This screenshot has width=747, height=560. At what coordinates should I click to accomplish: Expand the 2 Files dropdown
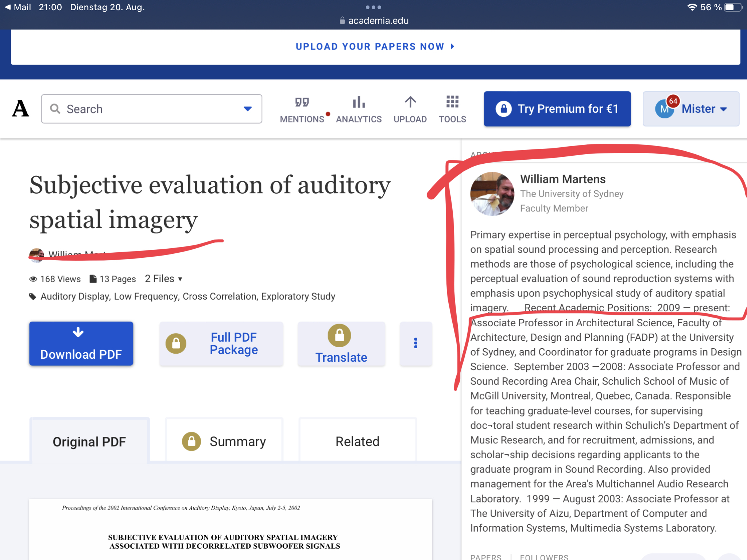coord(163,279)
